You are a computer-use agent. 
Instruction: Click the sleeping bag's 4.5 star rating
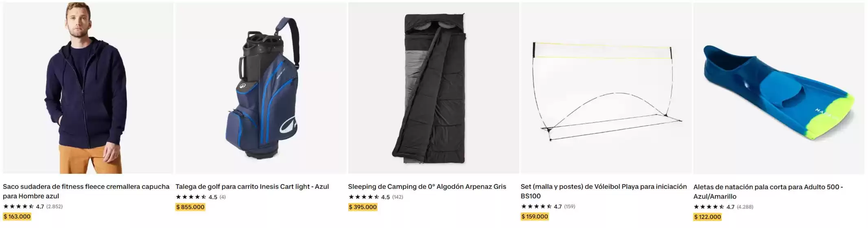click(369, 197)
